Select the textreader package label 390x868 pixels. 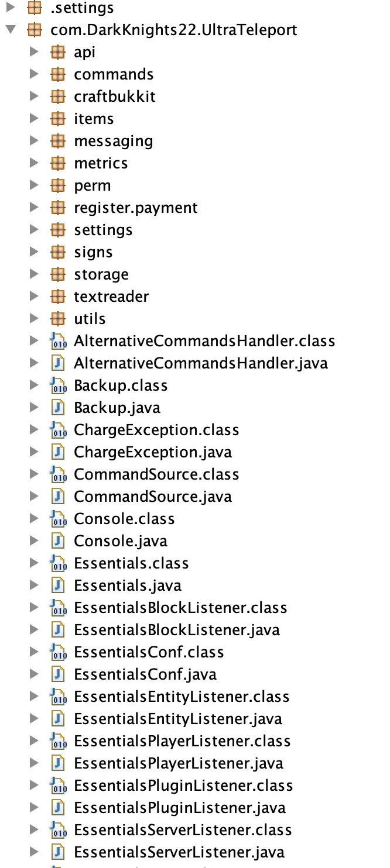pyautogui.click(x=111, y=297)
